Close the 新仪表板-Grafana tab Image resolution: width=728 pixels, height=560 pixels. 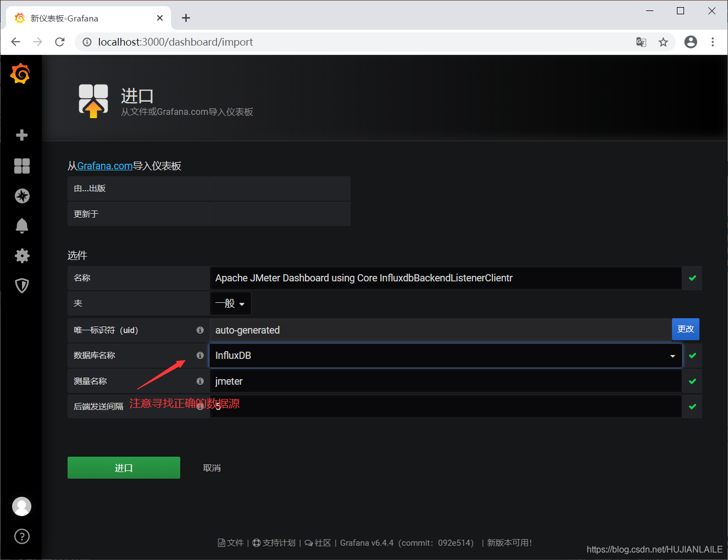tap(160, 18)
